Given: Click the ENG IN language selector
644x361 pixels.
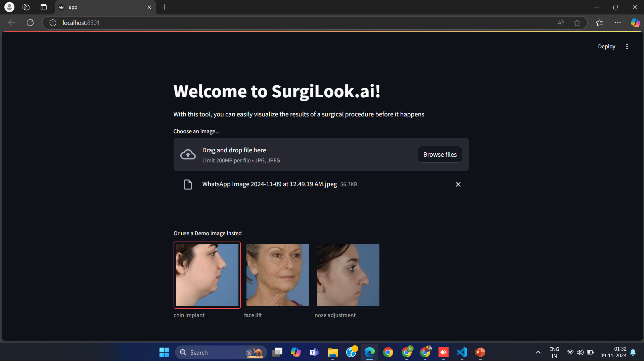Looking at the screenshot, I should click(554, 352).
